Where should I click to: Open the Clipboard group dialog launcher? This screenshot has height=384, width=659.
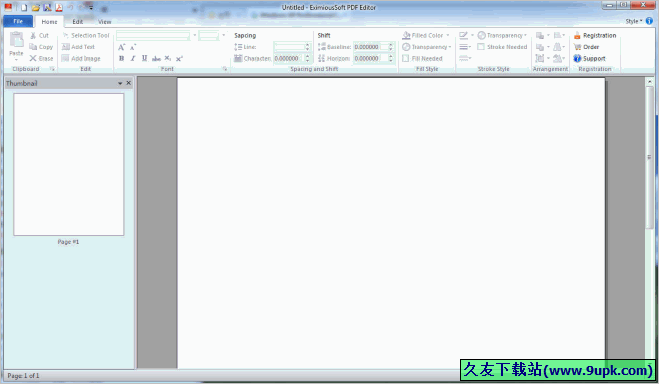(x=53, y=69)
